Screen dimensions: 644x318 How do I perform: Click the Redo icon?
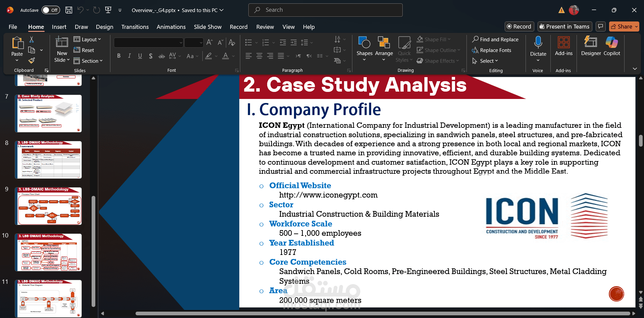point(97,10)
